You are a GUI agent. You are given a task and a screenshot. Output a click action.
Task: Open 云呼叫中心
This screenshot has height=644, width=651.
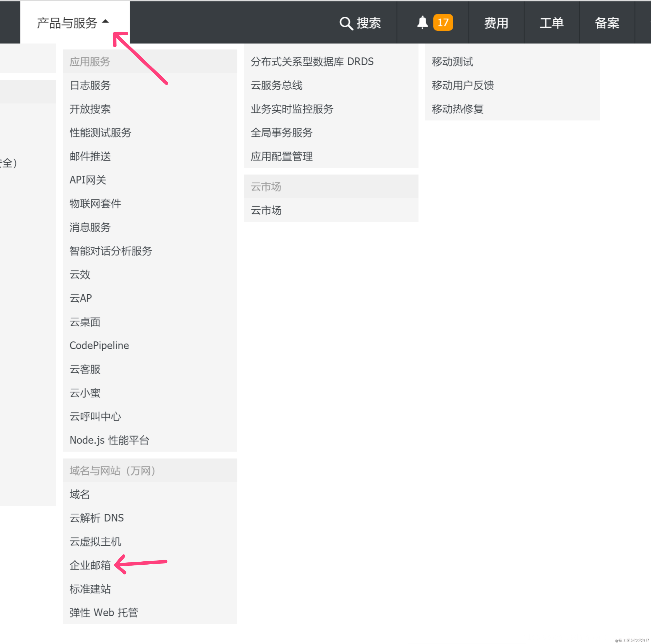click(95, 416)
